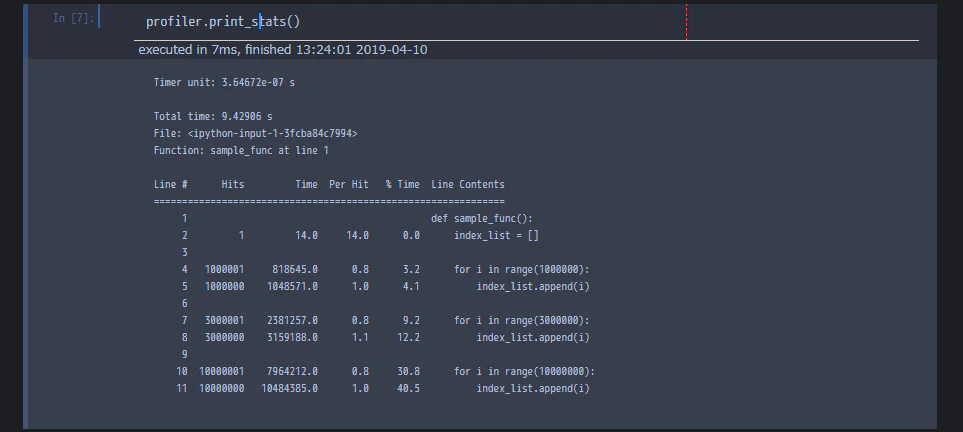963x432 pixels.
Task: Click the hits value 3000001
Action: tap(225, 321)
